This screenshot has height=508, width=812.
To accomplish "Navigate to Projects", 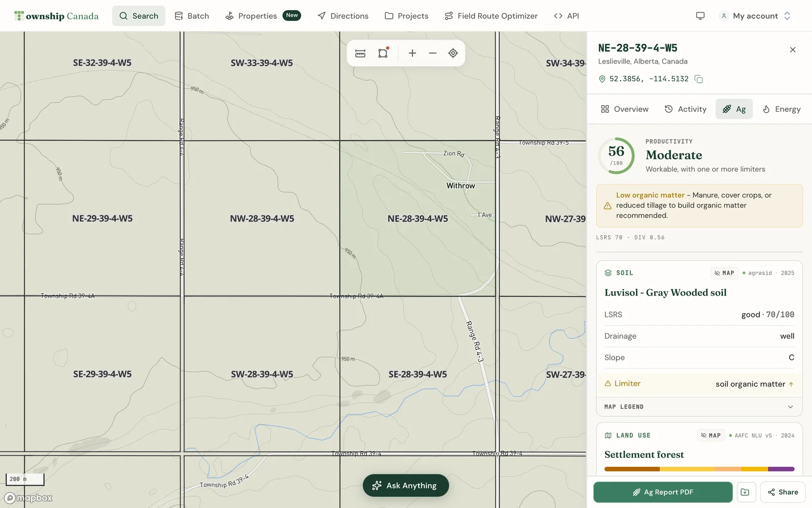I will [x=407, y=16].
